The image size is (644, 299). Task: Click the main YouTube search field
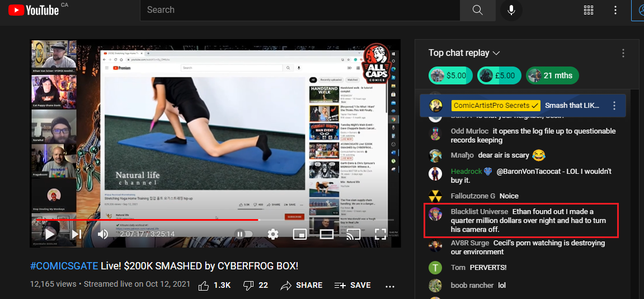tap(300, 10)
